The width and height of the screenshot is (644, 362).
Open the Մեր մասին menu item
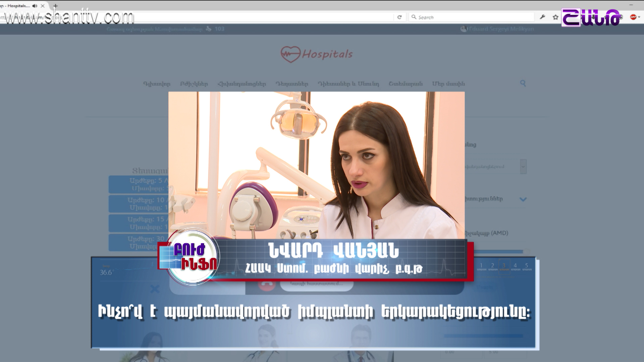[x=448, y=84]
